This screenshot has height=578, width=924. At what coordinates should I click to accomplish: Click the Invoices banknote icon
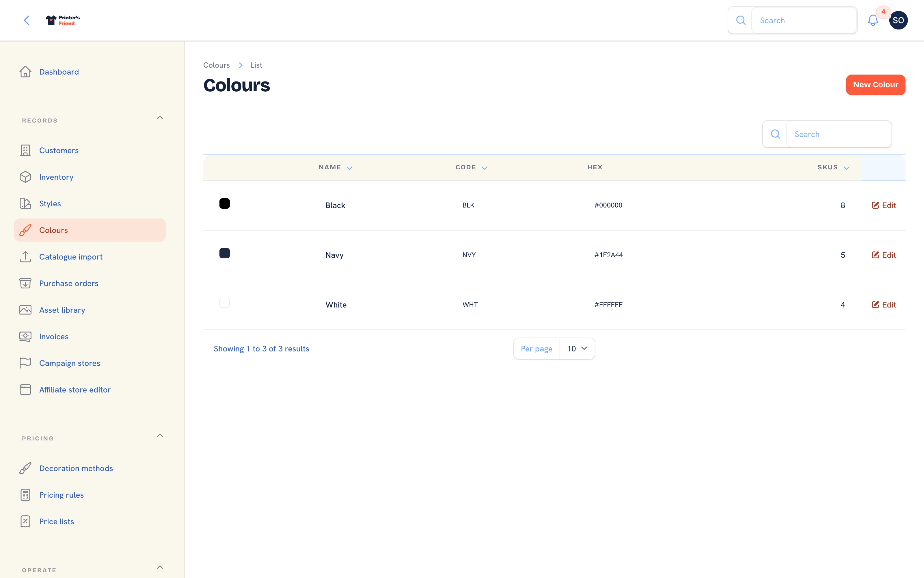tap(26, 336)
